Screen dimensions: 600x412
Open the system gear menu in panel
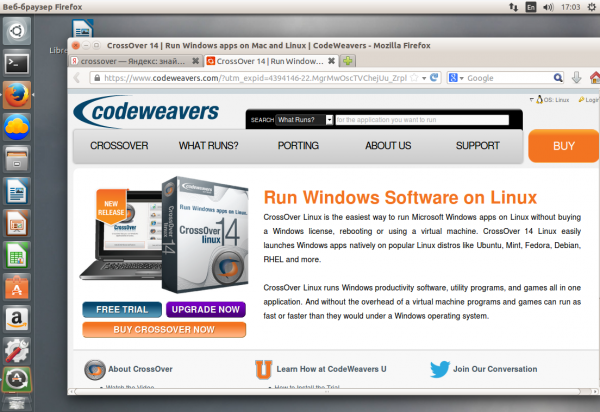[x=592, y=7]
